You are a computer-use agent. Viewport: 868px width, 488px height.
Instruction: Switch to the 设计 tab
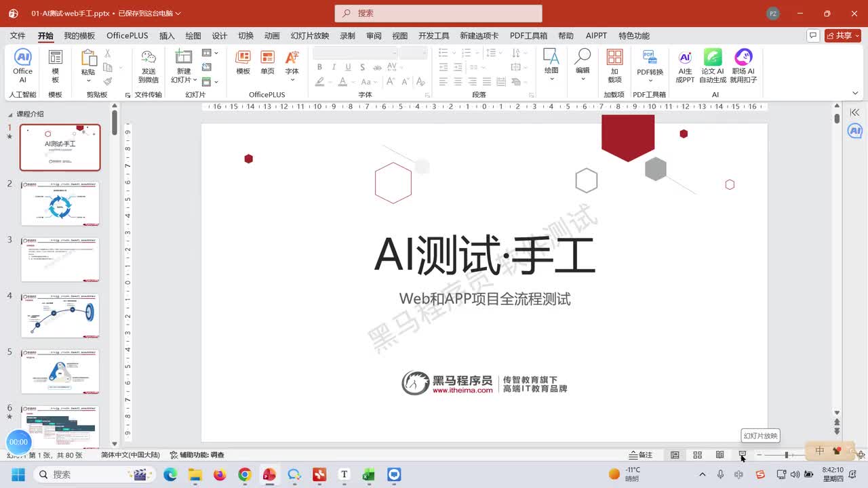[220, 36]
